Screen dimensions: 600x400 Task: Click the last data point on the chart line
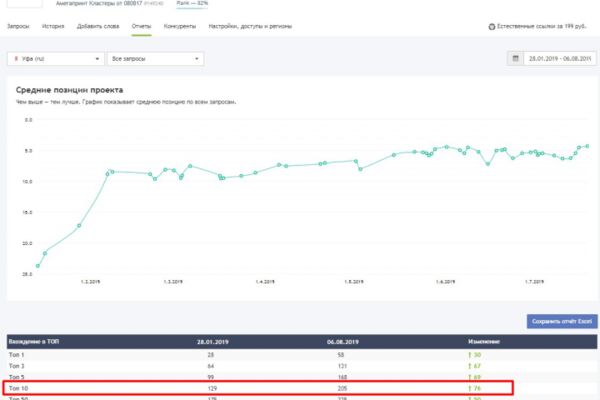point(587,146)
